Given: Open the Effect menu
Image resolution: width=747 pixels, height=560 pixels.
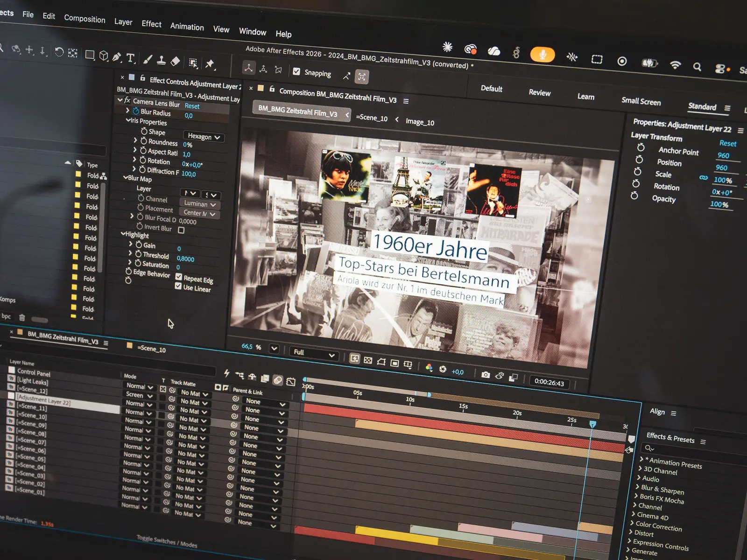Looking at the screenshot, I should (x=151, y=24).
